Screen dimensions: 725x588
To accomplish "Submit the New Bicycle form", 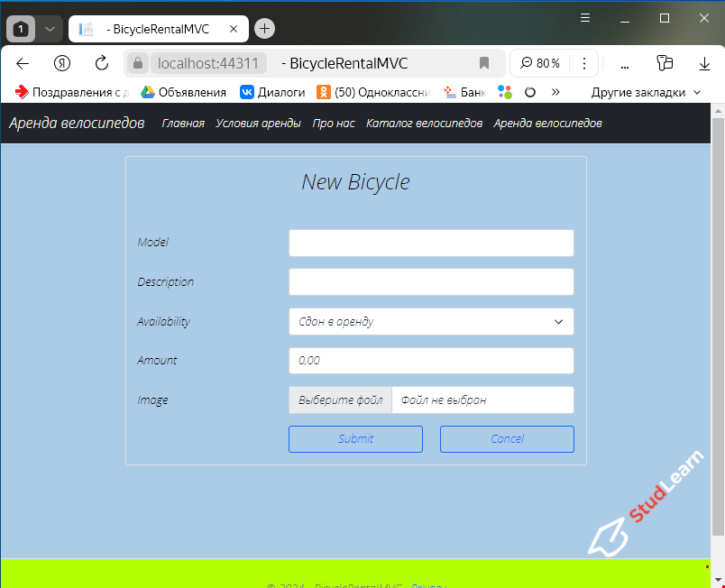I will coord(355,439).
